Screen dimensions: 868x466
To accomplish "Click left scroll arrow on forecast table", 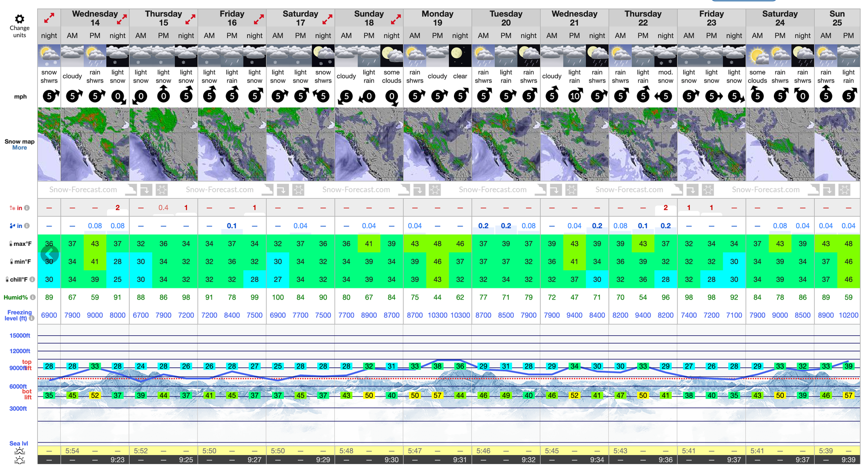I will pyautogui.click(x=49, y=254).
